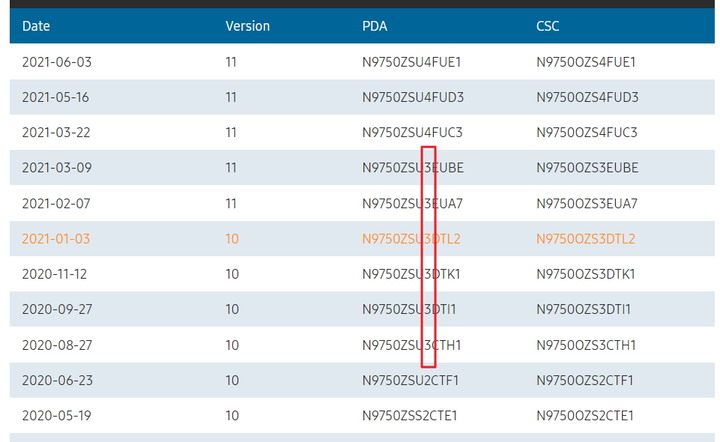Select date 2020-05-19
Image resolution: width=720 pixels, height=442 pixels.
pos(56,416)
